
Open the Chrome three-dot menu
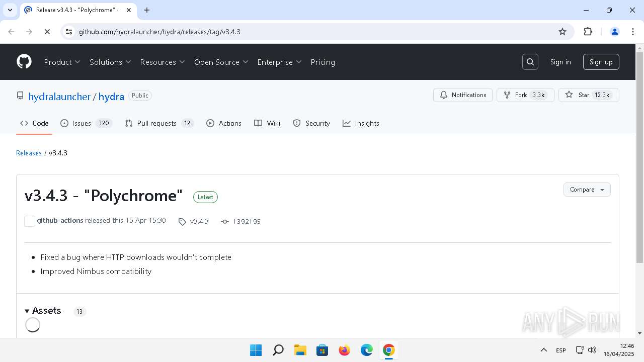tap(632, 32)
